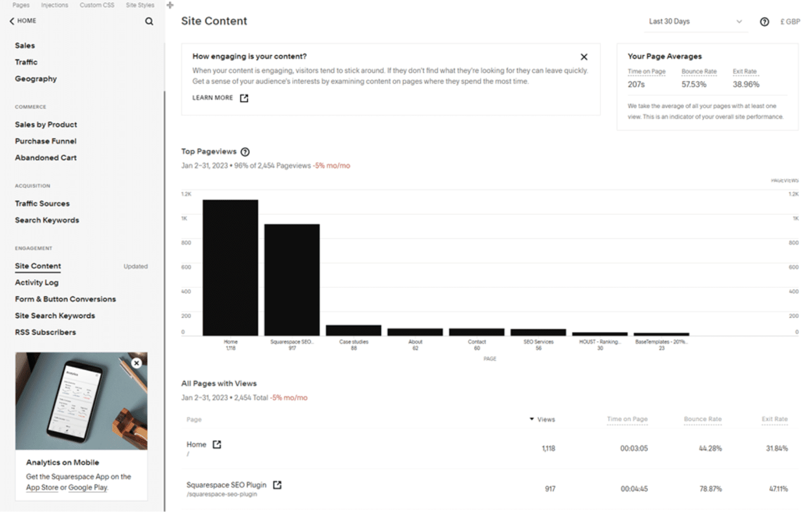Switch to the Custom CSS tab
The height and width of the screenshot is (512, 812).
[96, 5]
